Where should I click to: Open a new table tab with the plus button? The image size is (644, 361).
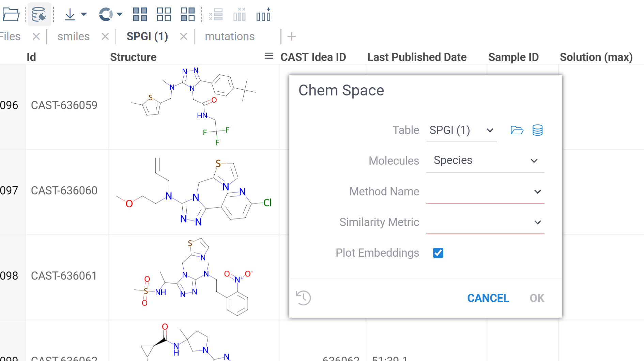(291, 36)
